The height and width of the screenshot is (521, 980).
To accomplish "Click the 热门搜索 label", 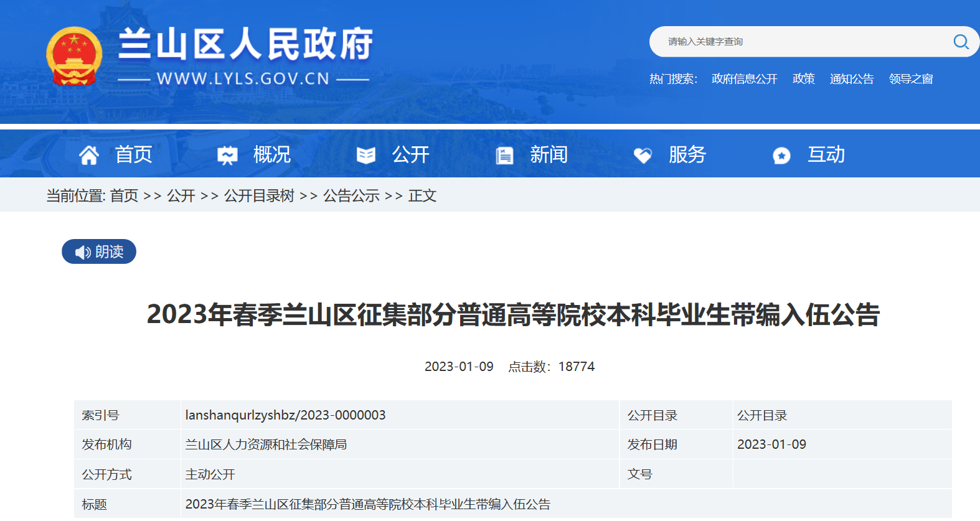I will [x=674, y=79].
